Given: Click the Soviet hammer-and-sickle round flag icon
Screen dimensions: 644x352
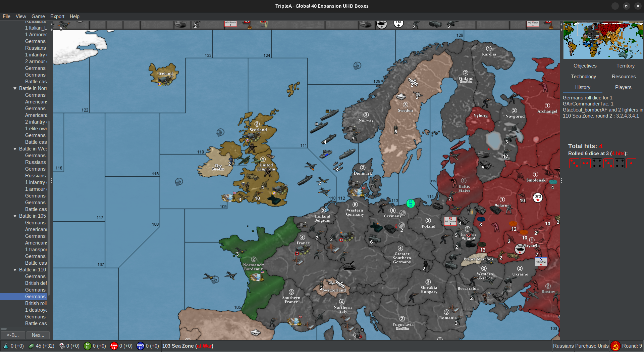Looking at the screenshot, I should tap(615, 346).
